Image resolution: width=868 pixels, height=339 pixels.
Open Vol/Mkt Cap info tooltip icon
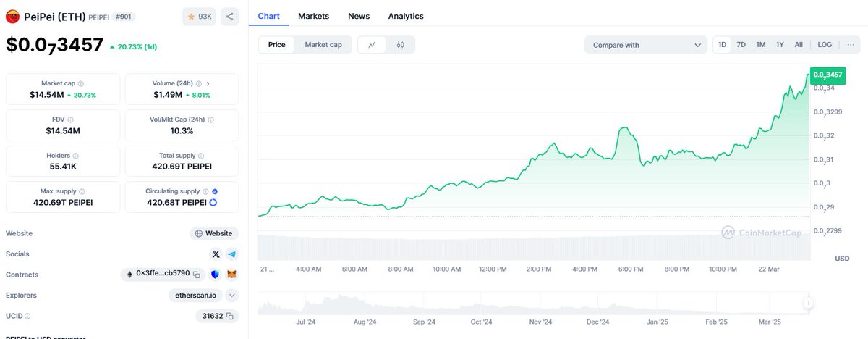coord(211,120)
